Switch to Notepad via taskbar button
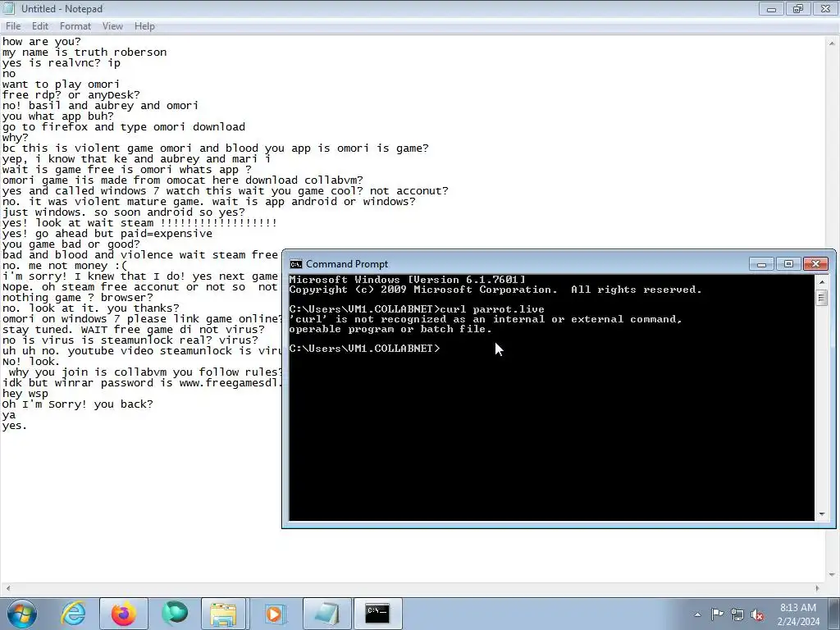 [327, 614]
